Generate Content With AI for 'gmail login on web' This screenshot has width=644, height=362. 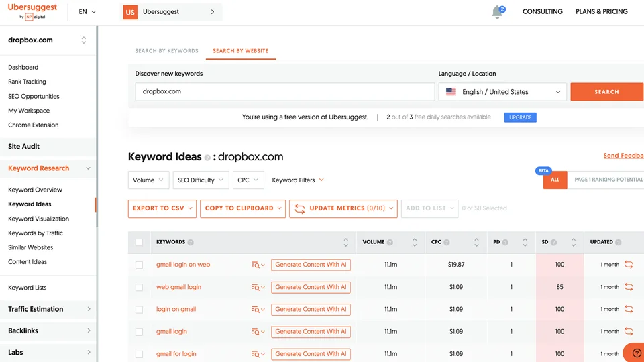pos(311,265)
